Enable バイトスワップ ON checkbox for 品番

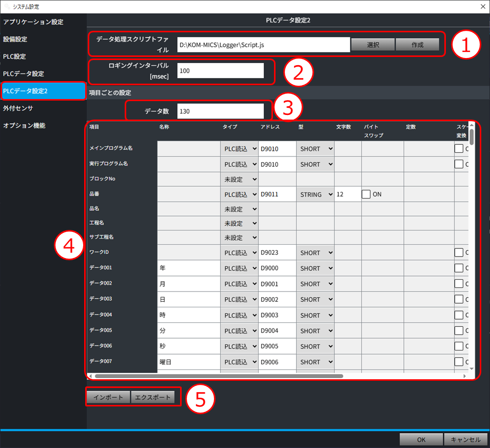pyautogui.click(x=366, y=194)
